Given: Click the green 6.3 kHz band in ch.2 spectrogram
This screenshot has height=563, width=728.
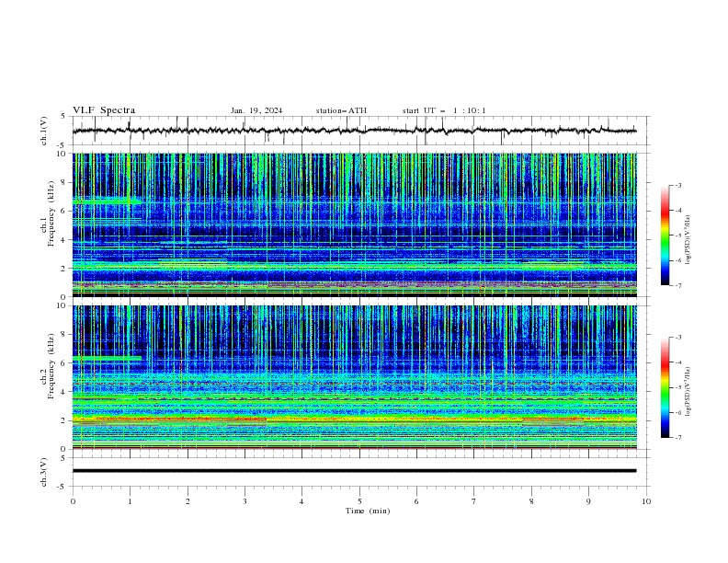Looking at the screenshot, I should (107, 358).
